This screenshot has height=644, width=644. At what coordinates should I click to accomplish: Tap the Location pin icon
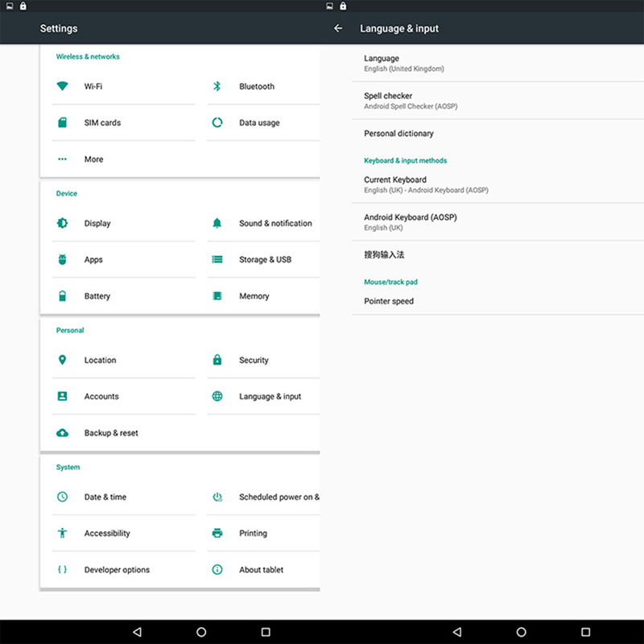click(x=62, y=360)
